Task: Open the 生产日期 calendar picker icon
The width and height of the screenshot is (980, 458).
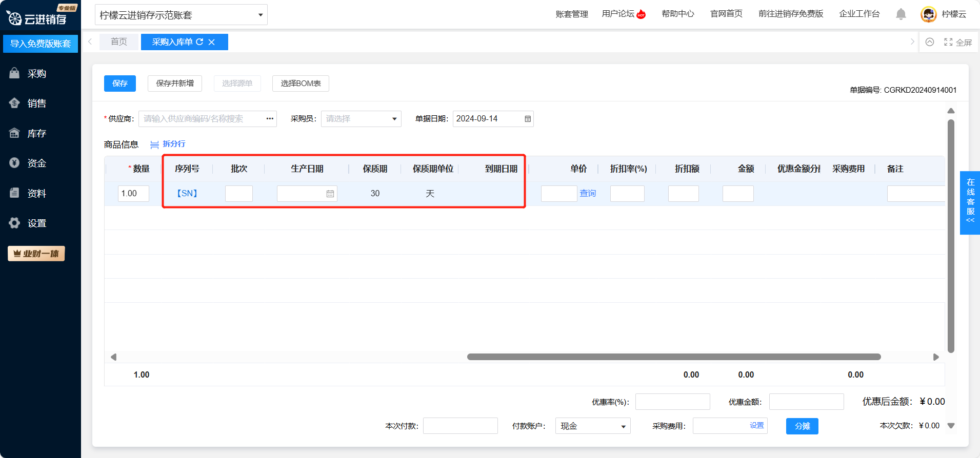Action: [x=330, y=194]
